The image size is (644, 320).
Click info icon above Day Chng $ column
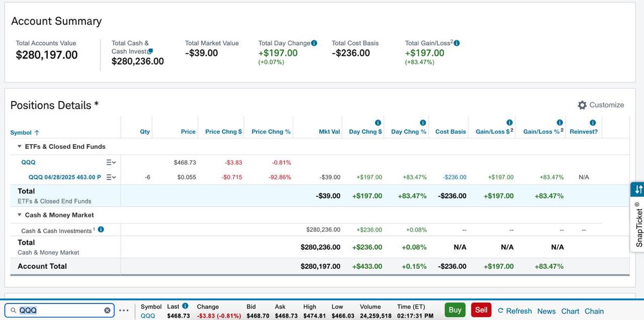[x=378, y=123]
